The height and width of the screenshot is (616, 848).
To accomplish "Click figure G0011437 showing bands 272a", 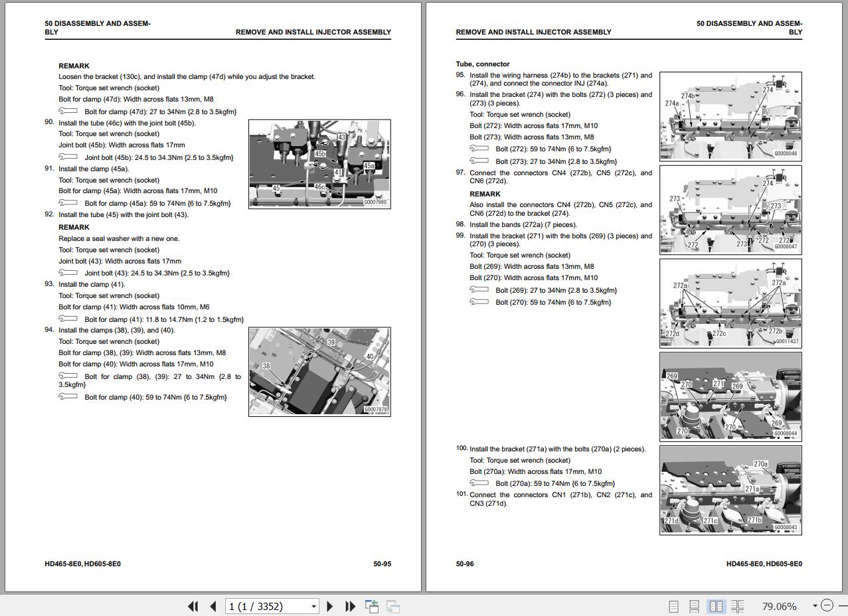I will [730, 303].
